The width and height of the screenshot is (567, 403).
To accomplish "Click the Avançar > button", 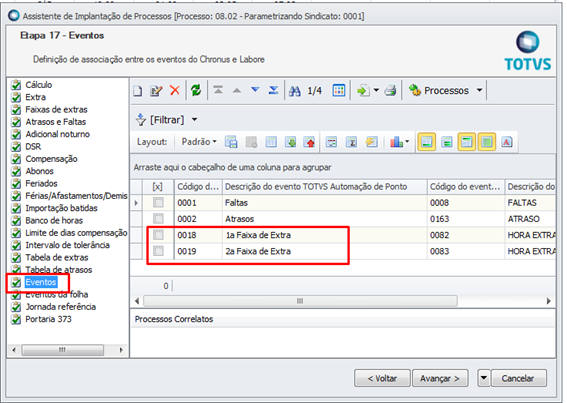I will (x=440, y=378).
